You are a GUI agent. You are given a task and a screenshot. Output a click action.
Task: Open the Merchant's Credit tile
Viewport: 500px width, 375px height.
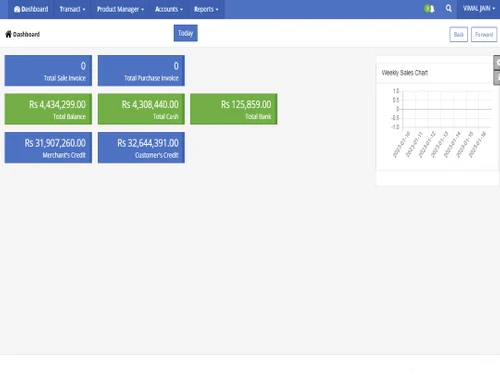tap(48, 148)
